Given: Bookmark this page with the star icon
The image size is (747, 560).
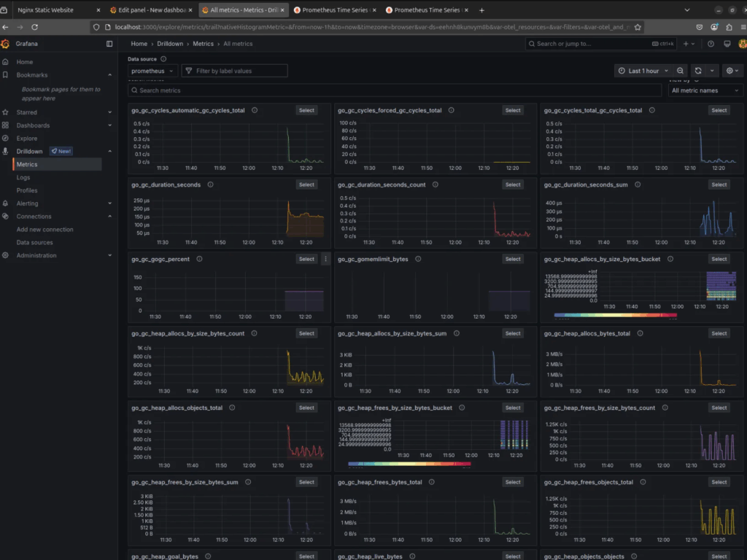Looking at the screenshot, I should click(638, 27).
